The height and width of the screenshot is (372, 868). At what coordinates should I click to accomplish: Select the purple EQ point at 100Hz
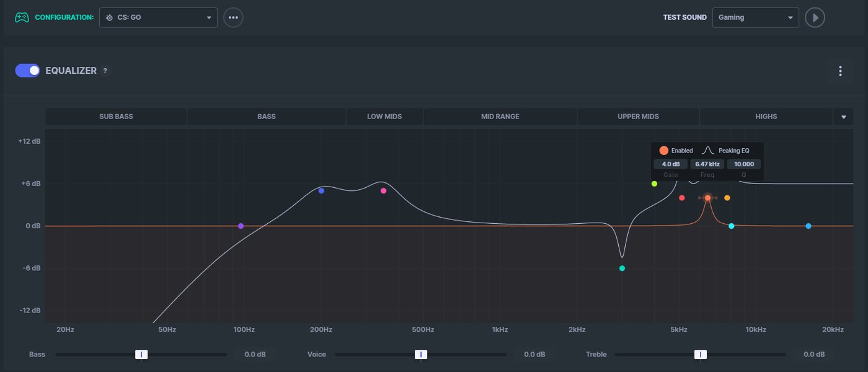pyautogui.click(x=241, y=226)
